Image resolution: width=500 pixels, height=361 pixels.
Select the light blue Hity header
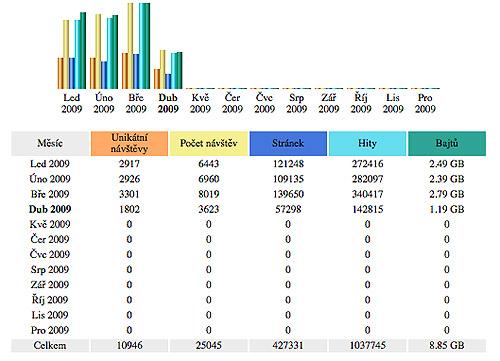click(367, 143)
